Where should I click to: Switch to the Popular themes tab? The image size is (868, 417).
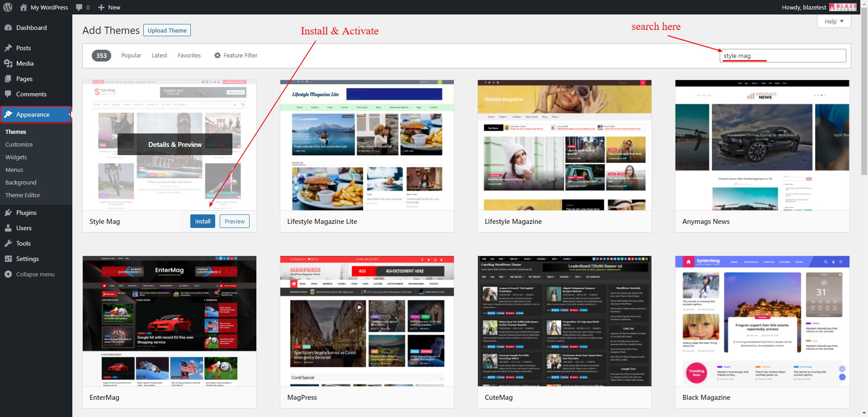coord(131,56)
